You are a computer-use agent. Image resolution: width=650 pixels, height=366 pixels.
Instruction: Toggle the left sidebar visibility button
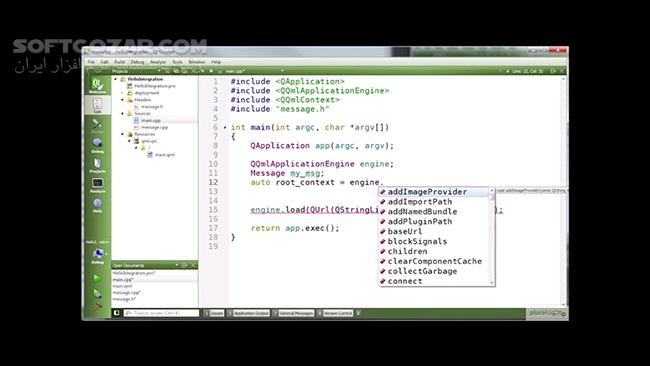coord(117,313)
